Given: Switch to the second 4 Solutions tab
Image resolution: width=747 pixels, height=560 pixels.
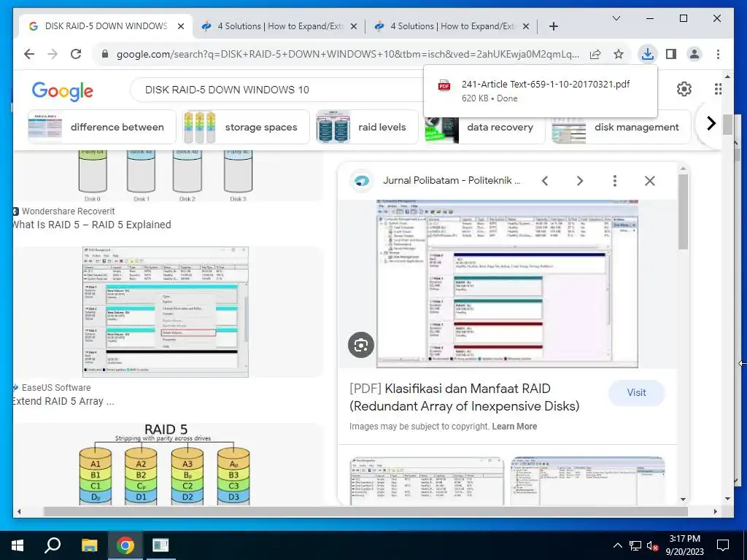Looking at the screenshot, I should coord(280,26).
